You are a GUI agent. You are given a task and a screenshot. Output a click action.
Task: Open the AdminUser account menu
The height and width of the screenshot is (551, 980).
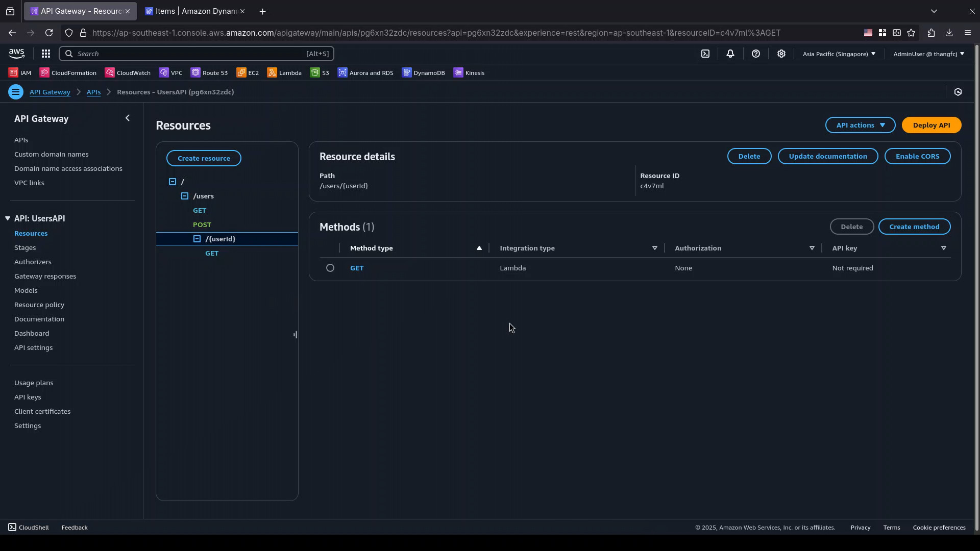pyautogui.click(x=929, y=54)
